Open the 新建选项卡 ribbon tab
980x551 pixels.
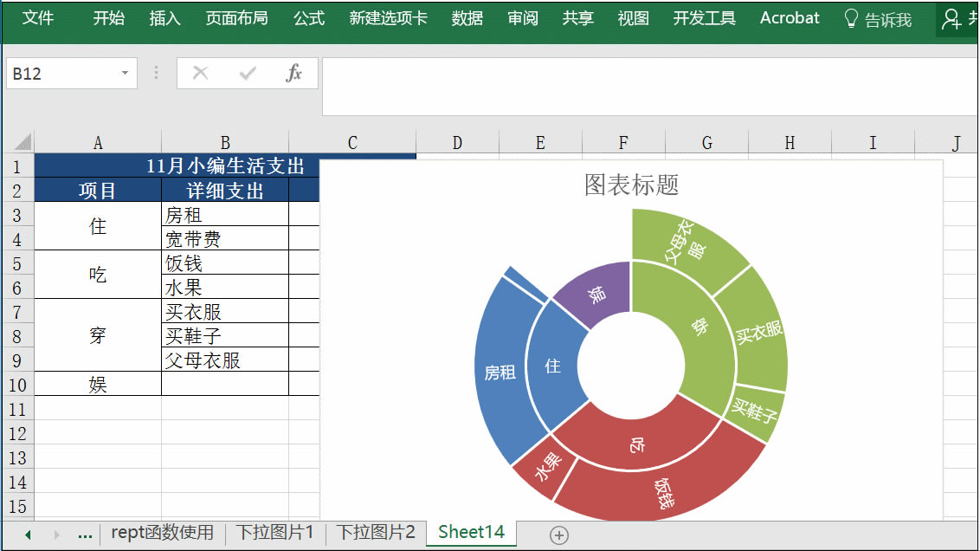point(388,18)
